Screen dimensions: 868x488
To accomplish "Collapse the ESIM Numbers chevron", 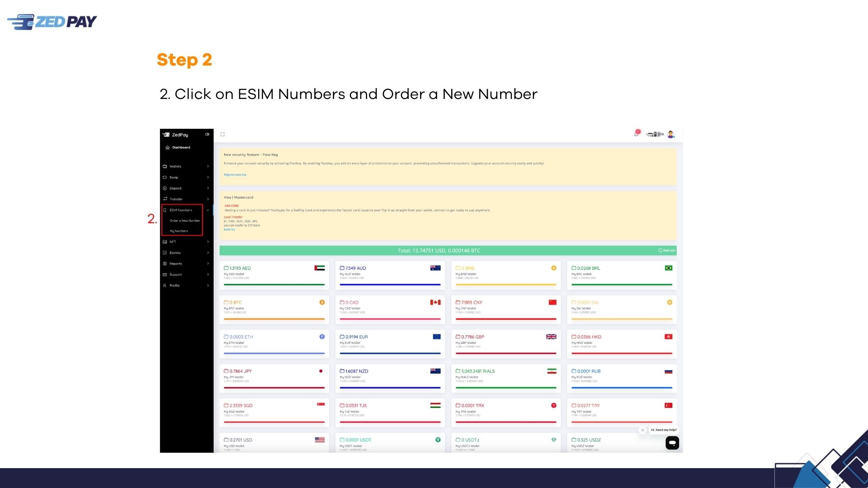I will click(x=208, y=210).
